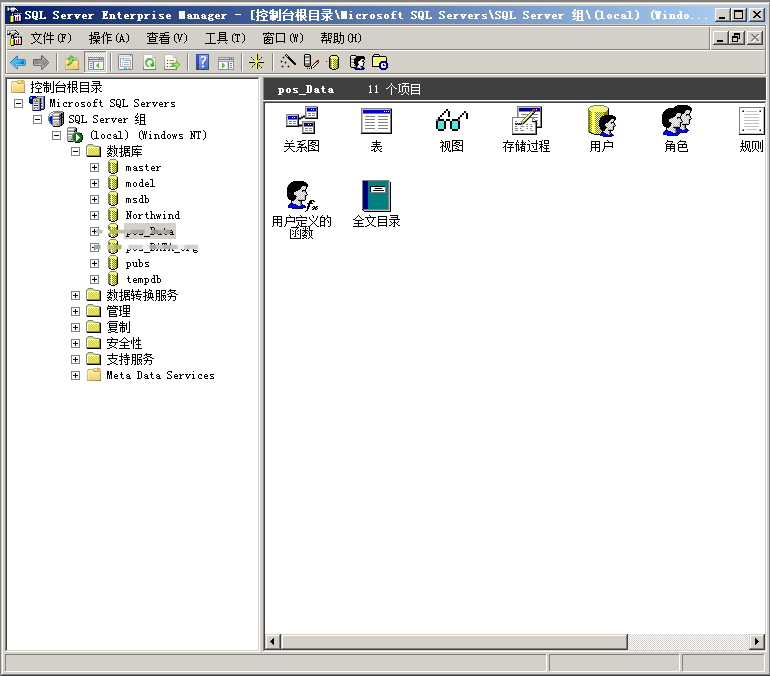Expand the 安全性 folder node

[76, 343]
